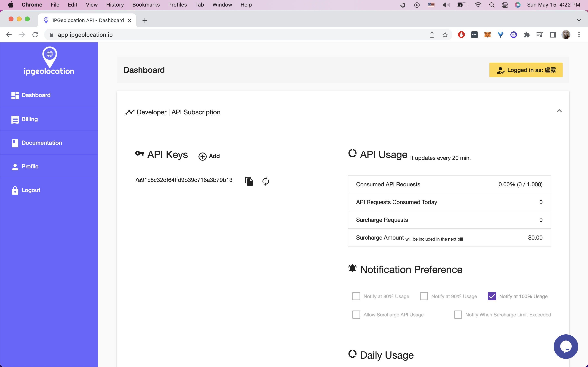Regenerate the API key with the refresh icon
Screen dimensions: 588x367
(x=266, y=181)
